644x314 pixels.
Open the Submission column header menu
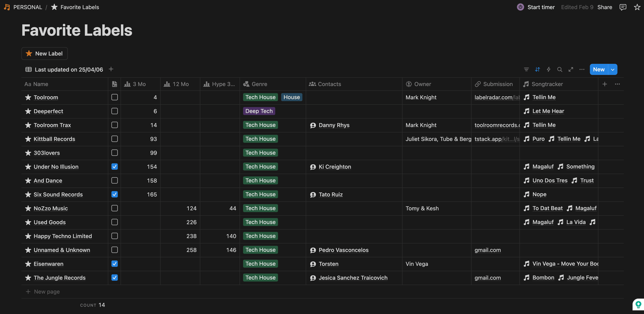(x=495, y=84)
